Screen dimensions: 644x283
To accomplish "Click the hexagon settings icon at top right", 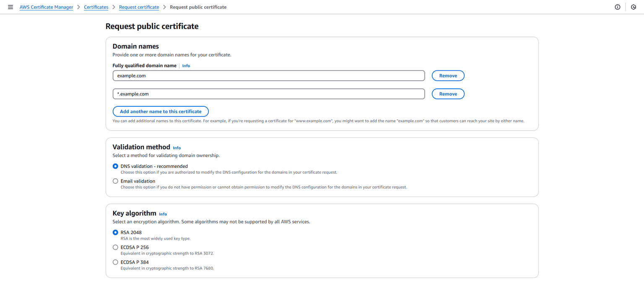I will [634, 7].
